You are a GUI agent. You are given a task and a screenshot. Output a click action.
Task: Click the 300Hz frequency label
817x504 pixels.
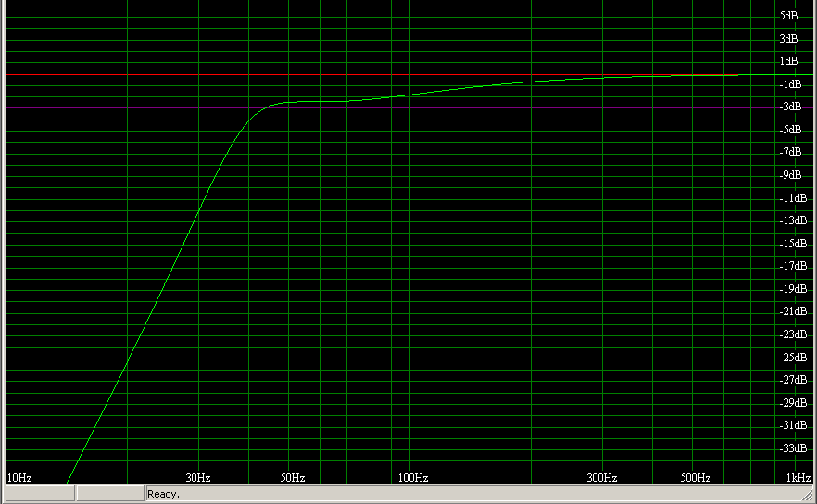click(x=602, y=477)
